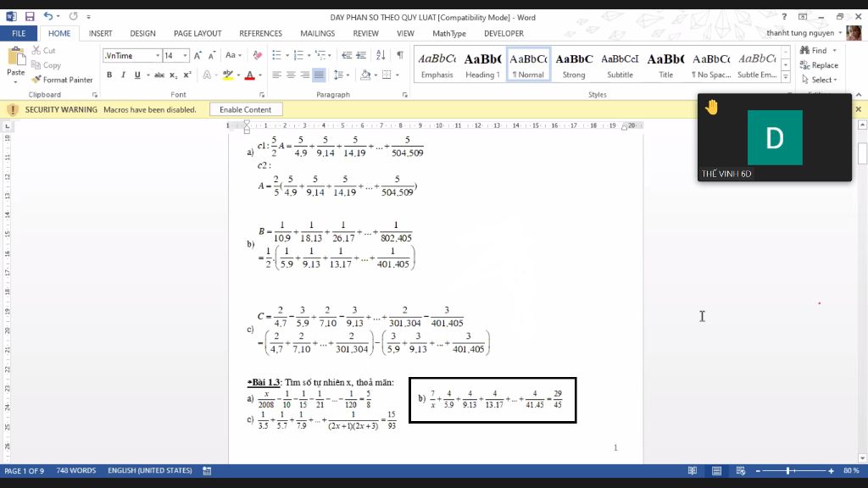Switch to the DESIGN tab
The width and height of the screenshot is (868, 488).
point(142,33)
